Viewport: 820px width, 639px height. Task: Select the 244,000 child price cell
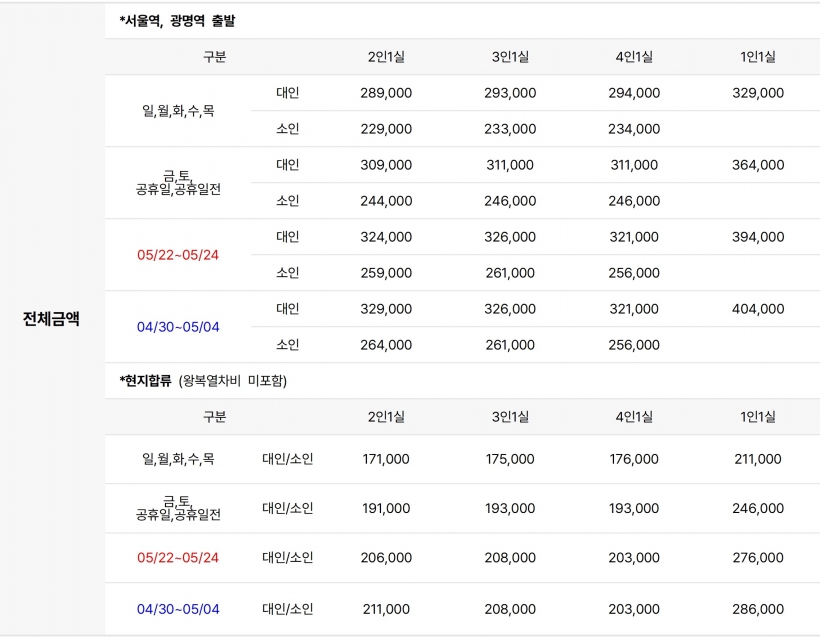pyautogui.click(x=386, y=201)
